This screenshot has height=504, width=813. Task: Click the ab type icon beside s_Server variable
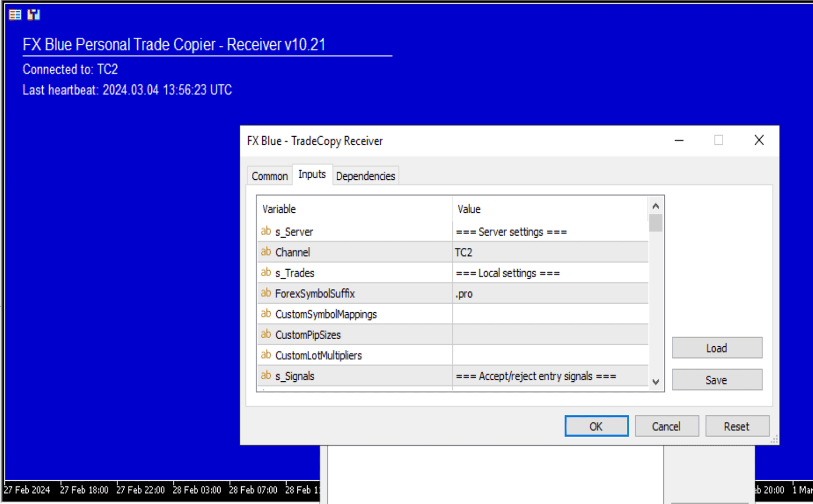[x=266, y=231]
